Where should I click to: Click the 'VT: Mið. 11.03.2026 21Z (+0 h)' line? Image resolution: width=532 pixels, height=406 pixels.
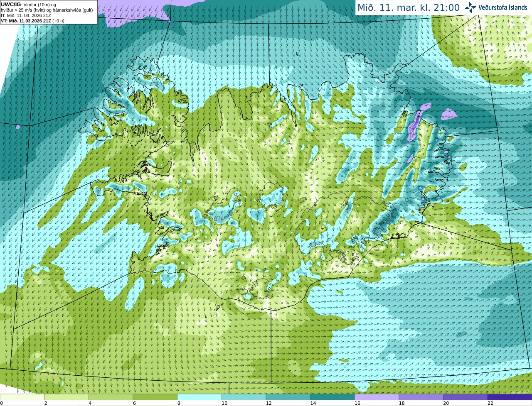pyautogui.click(x=32, y=21)
